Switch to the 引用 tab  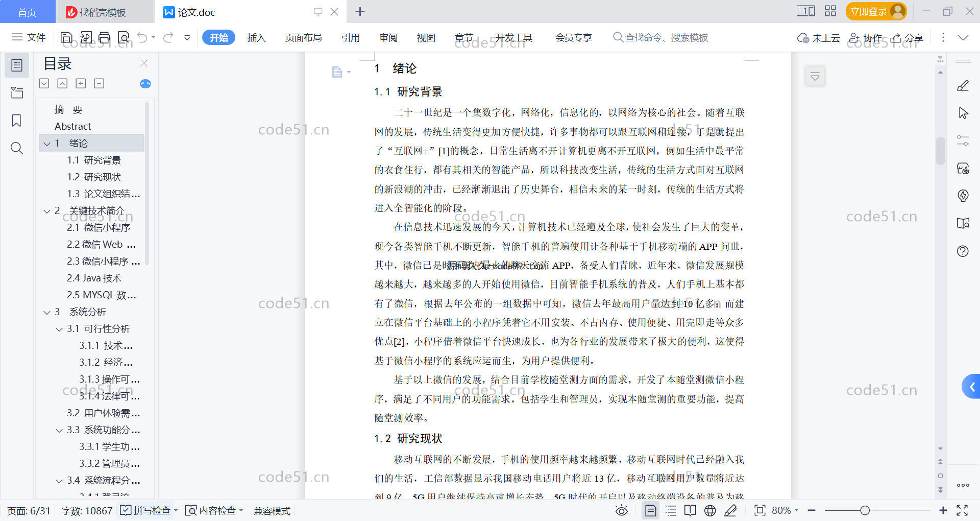[350, 37]
